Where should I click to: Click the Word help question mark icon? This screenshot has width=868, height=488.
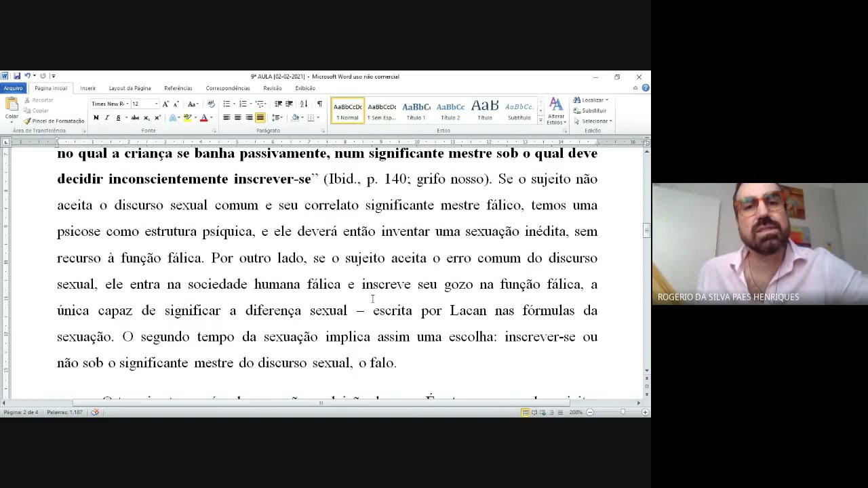[646, 88]
